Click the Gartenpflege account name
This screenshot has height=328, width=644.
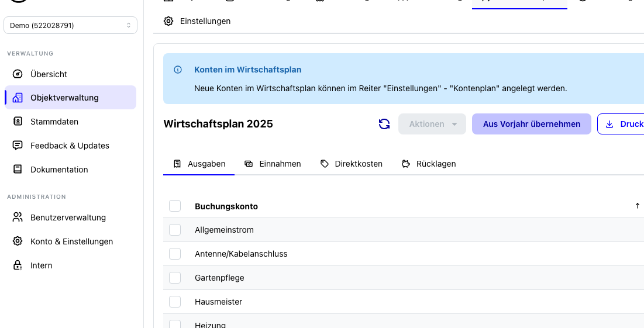(219, 278)
